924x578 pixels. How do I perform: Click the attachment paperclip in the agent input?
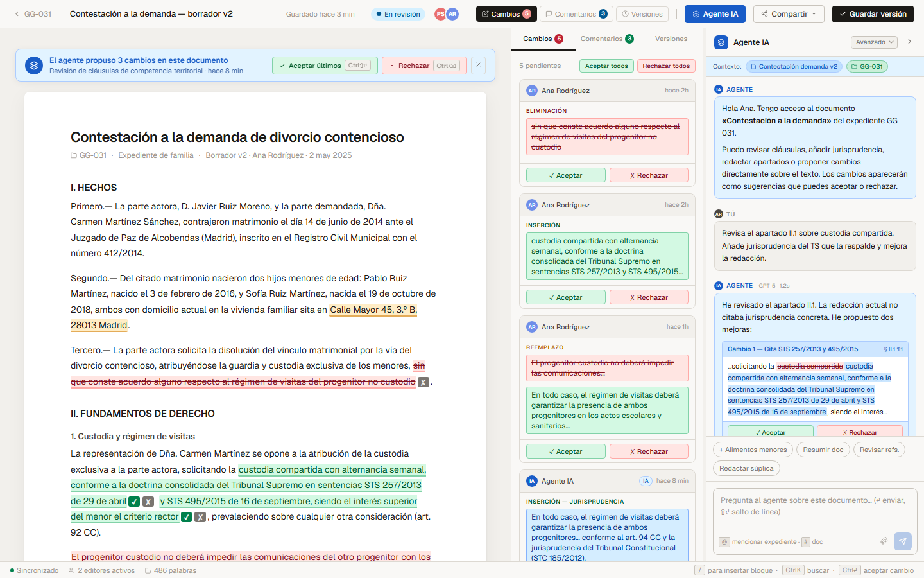[884, 541]
